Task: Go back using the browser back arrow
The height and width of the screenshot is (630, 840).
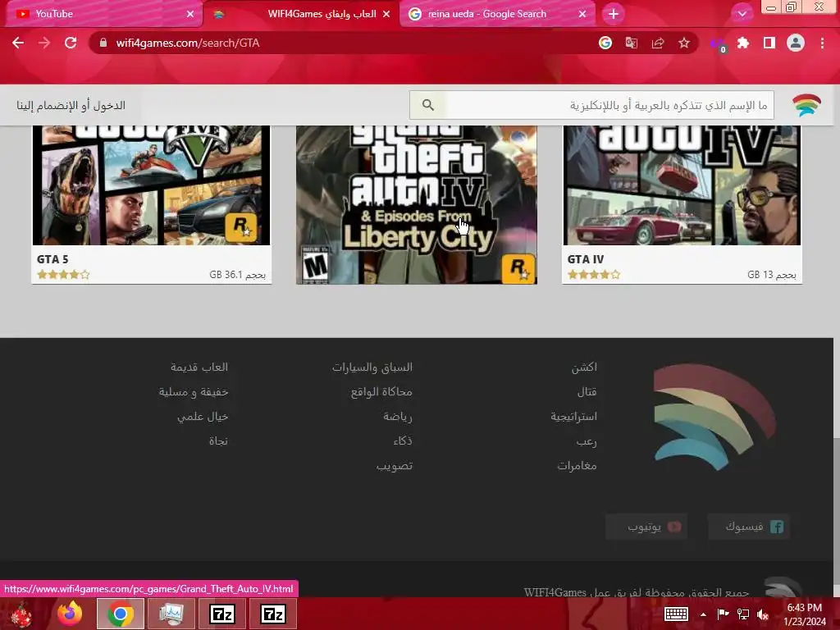Action: [18, 43]
